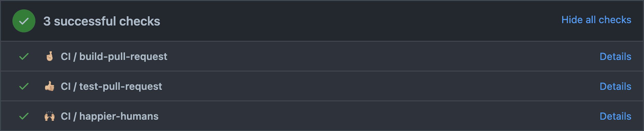This screenshot has width=644, height=131.
Task: Click the "CI" prefix in the happier-humans row
Action: 66,116
